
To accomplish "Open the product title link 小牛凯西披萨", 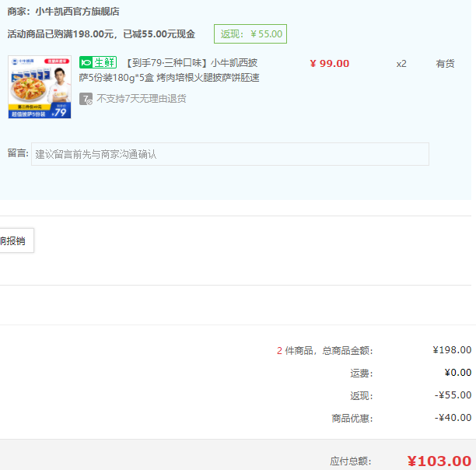I will pyautogui.click(x=169, y=70).
